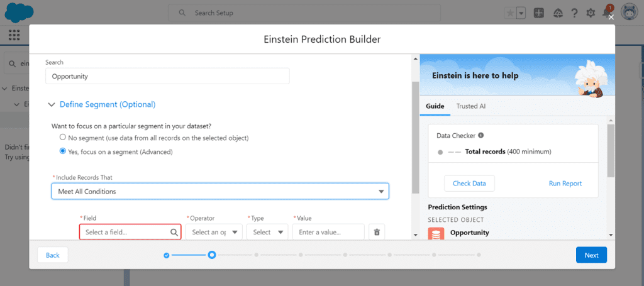Viewport: 644px width, 286px height.
Task: Click the Prediction Settings heading
Action: [458, 207]
